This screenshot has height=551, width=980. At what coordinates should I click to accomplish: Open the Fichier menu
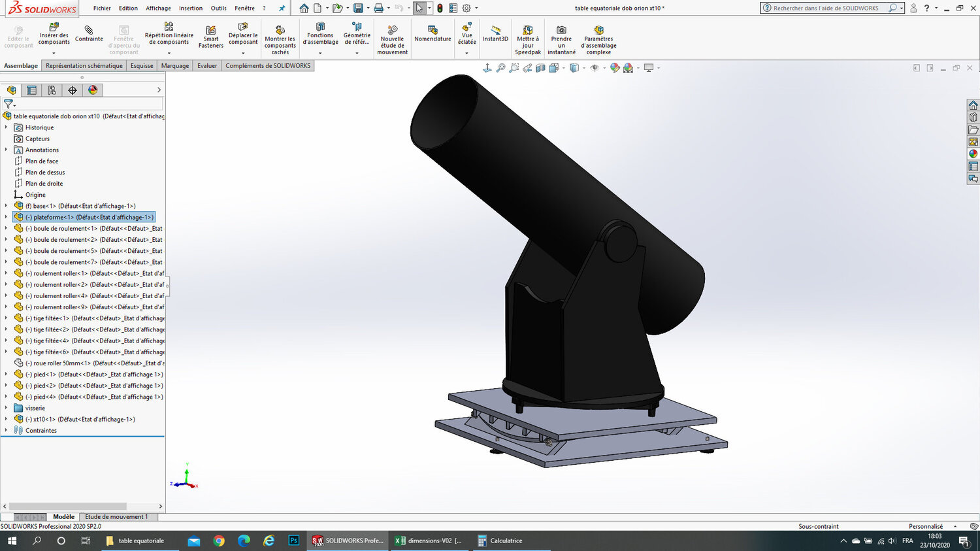tap(102, 8)
